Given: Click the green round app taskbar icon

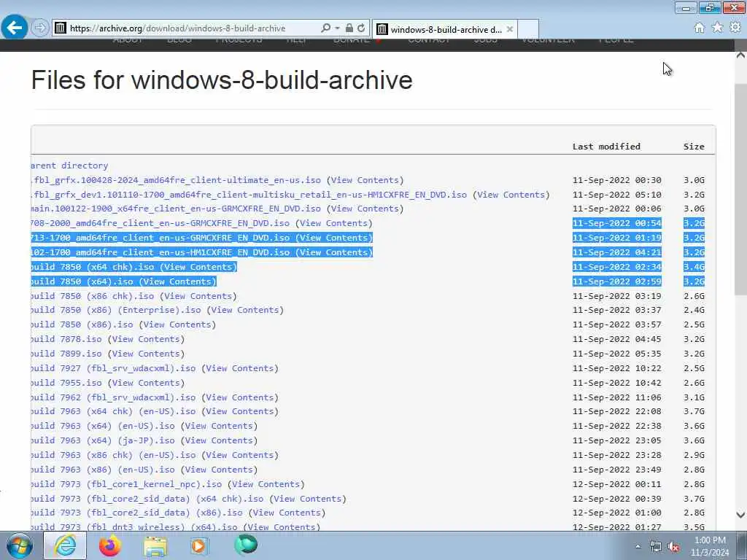Looking at the screenshot, I should 246,545.
